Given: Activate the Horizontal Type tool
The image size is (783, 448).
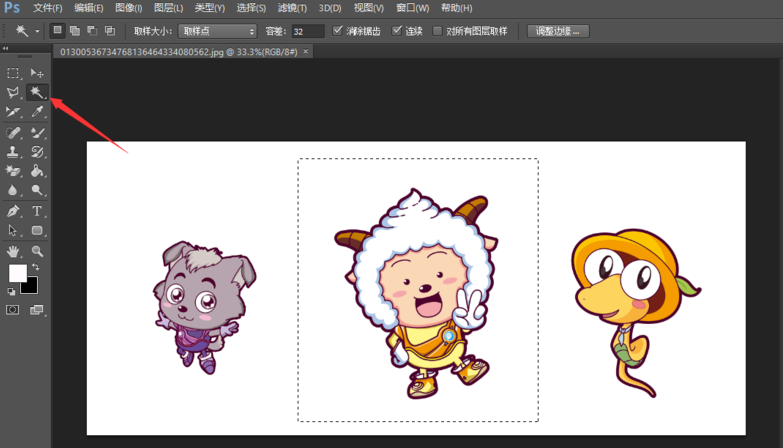Looking at the screenshot, I should tap(37, 211).
